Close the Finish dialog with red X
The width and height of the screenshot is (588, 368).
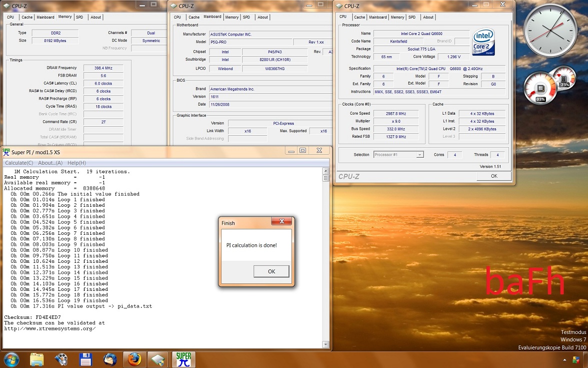[282, 221]
